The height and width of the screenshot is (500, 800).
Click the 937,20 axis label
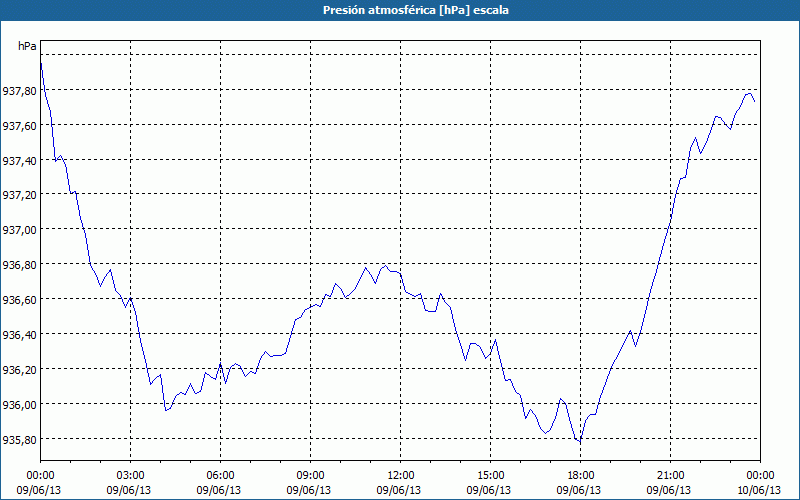coord(20,195)
